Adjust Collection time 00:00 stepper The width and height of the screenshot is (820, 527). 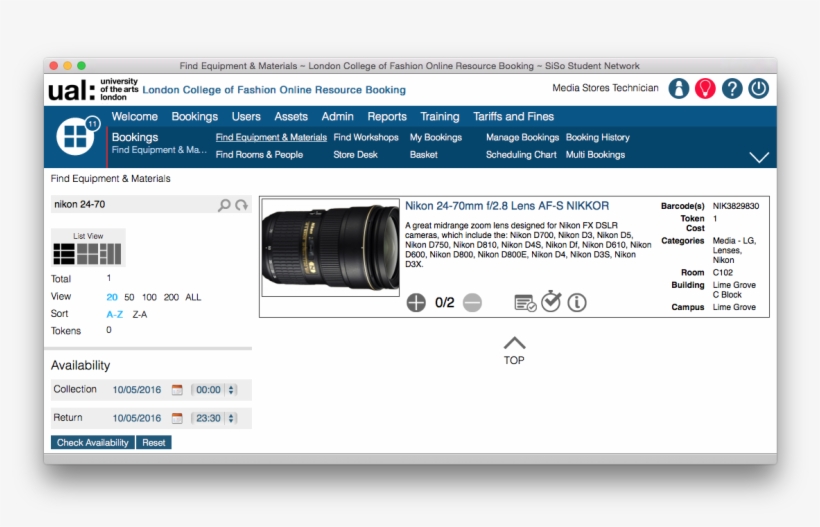click(231, 389)
